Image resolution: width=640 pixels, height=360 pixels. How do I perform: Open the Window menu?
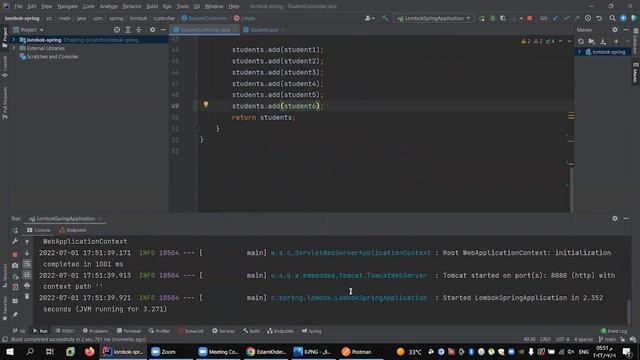(x=214, y=7)
